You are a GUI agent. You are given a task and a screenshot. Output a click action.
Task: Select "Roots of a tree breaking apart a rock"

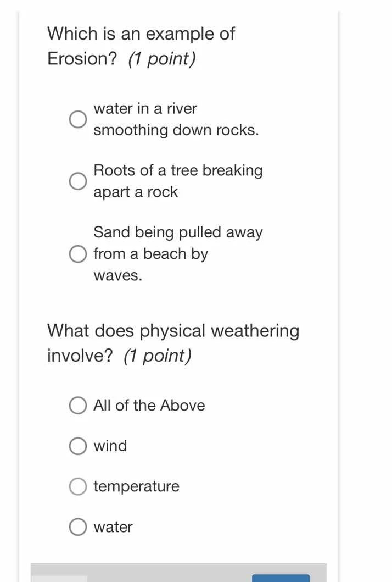click(x=78, y=181)
